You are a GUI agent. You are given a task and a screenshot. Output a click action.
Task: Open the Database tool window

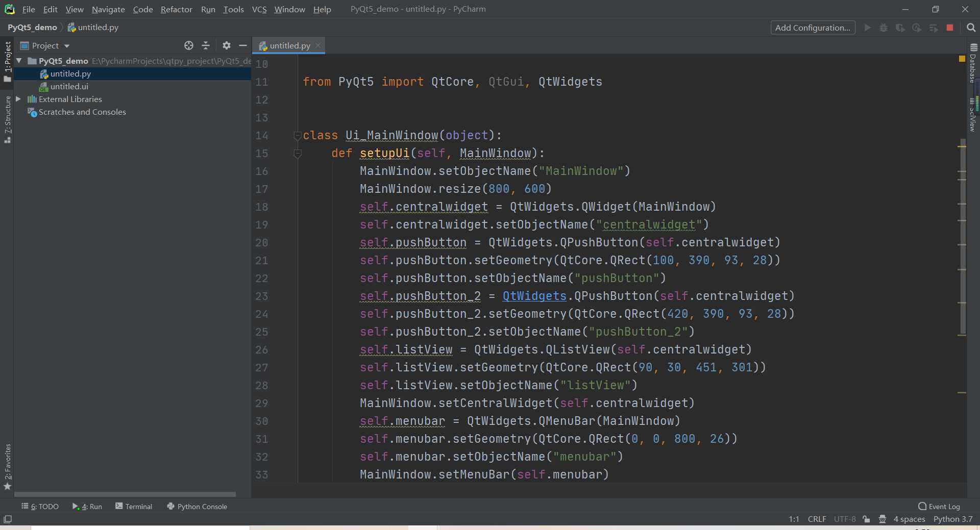[973, 63]
